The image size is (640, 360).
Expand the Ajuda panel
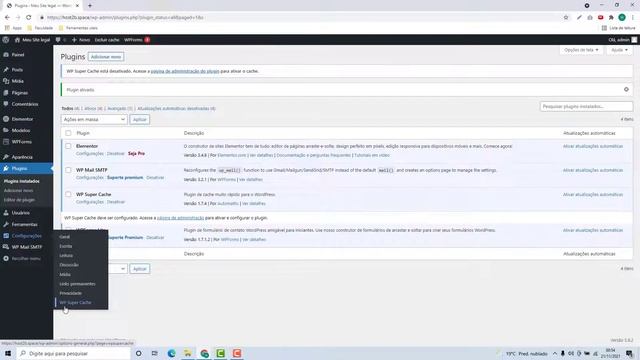click(x=619, y=50)
